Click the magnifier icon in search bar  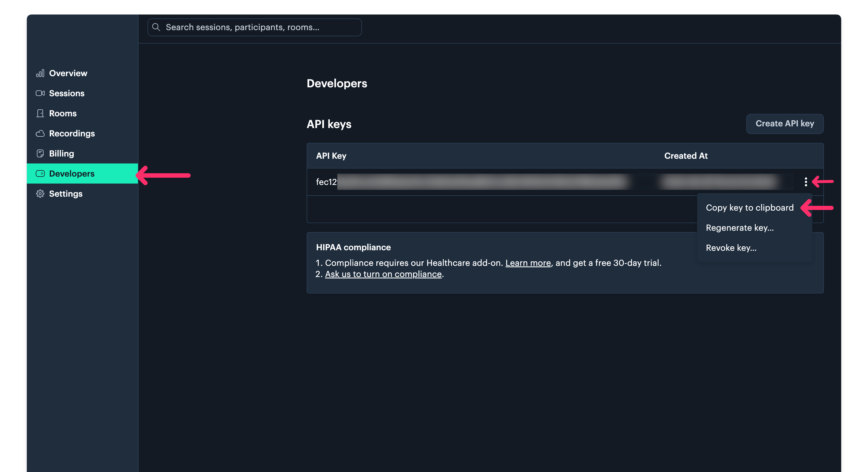point(156,27)
